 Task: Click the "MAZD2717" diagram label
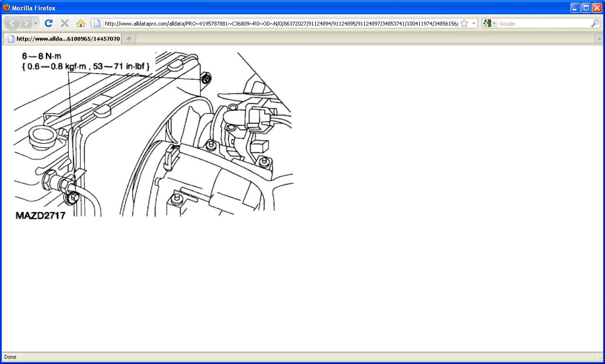click(x=40, y=216)
